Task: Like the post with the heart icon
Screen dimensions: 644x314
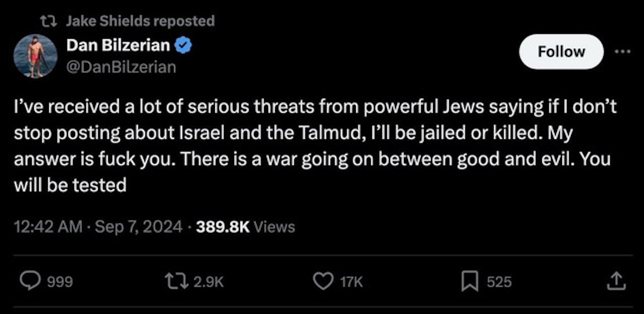Action: [x=323, y=281]
